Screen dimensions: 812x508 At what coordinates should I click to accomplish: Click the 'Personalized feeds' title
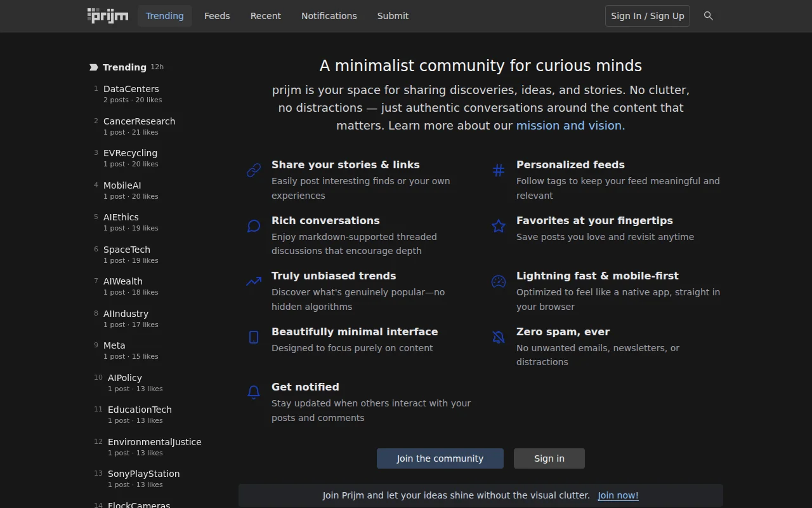pyautogui.click(x=570, y=164)
